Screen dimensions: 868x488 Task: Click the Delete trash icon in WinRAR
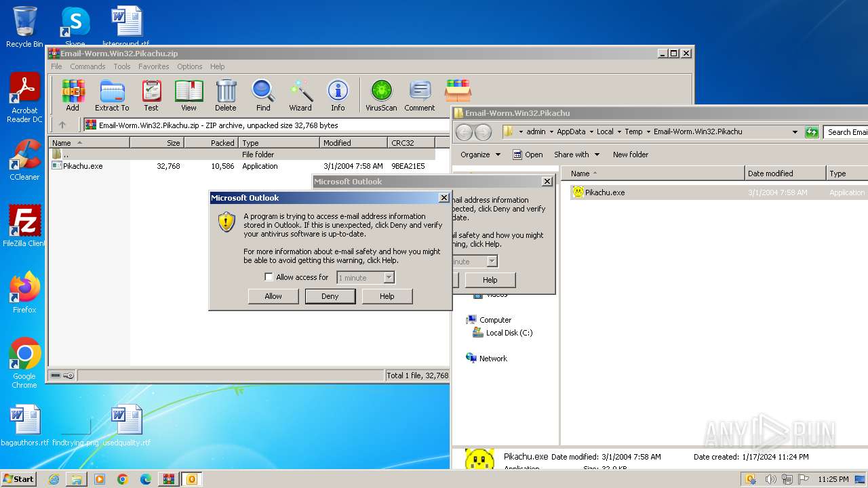pyautogui.click(x=226, y=96)
